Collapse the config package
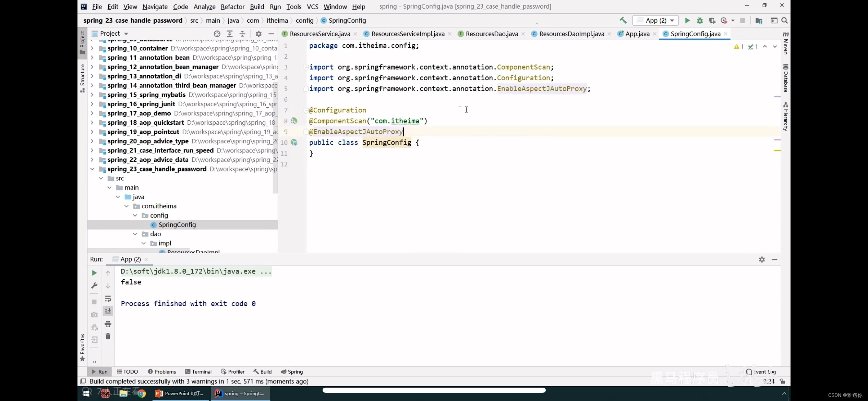The image size is (868, 401). 135,215
